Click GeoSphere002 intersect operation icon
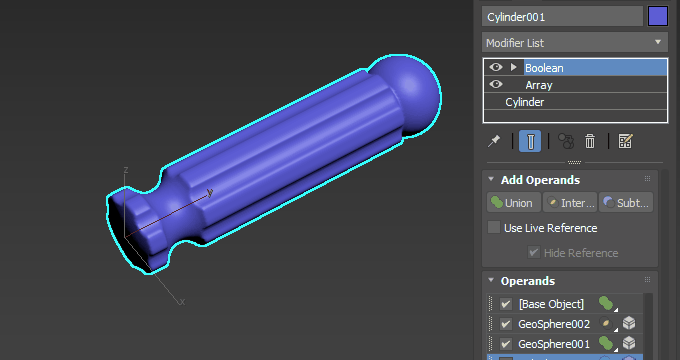 606,324
